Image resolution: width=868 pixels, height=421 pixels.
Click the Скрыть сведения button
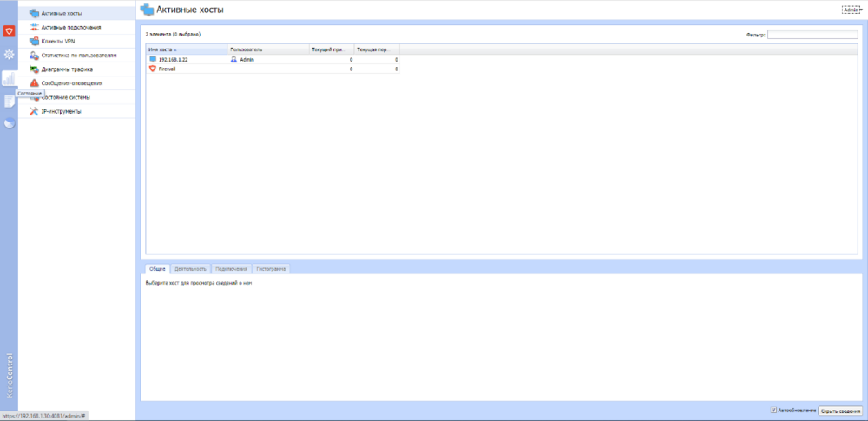pos(839,411)
